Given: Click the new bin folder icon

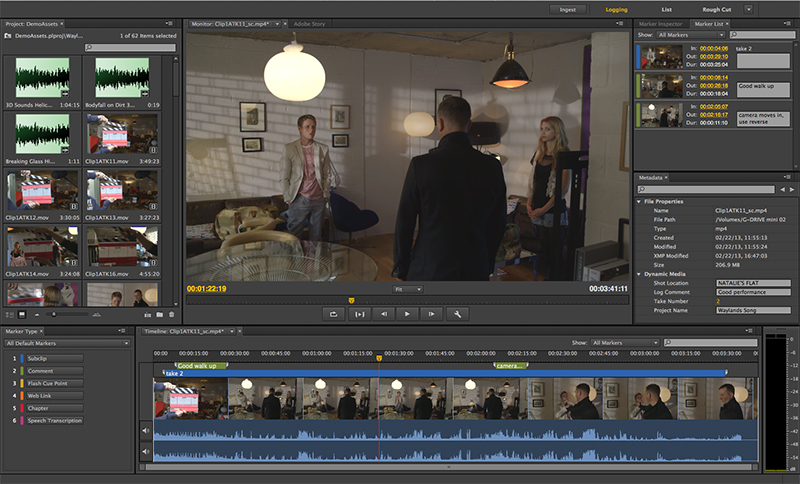Looking at the screenshot, I should pos(157,314).
